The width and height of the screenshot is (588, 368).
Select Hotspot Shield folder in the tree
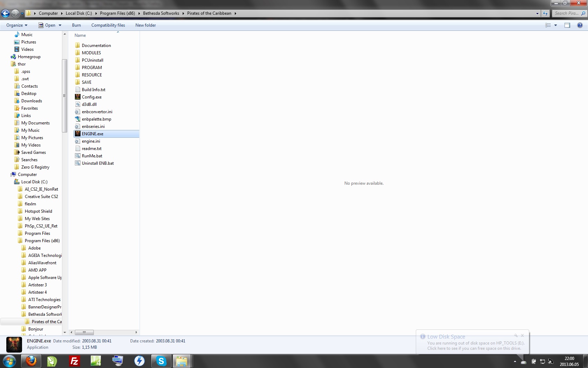click(x=38, y=211)
